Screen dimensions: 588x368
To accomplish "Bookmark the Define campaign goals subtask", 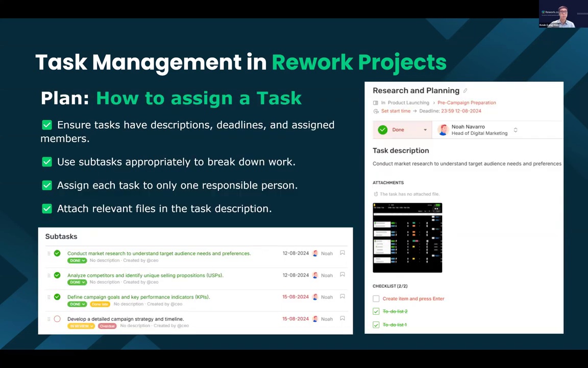I will click(x=342, y=296).
